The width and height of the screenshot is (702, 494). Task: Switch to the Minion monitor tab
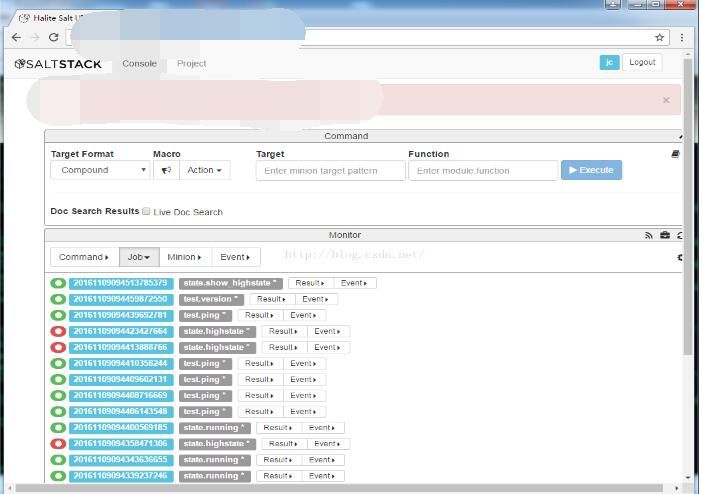pyautogui.click(x=183, y=257)
